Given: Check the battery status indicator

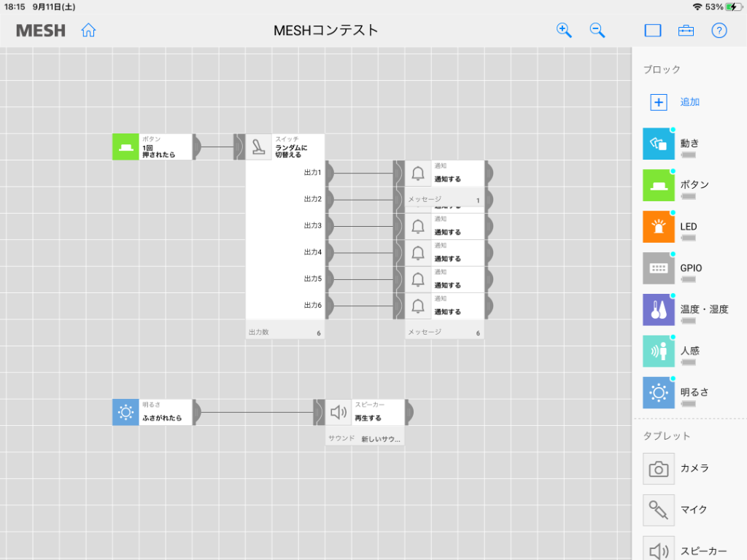Looking at the screenshot, I should (734, 7).
